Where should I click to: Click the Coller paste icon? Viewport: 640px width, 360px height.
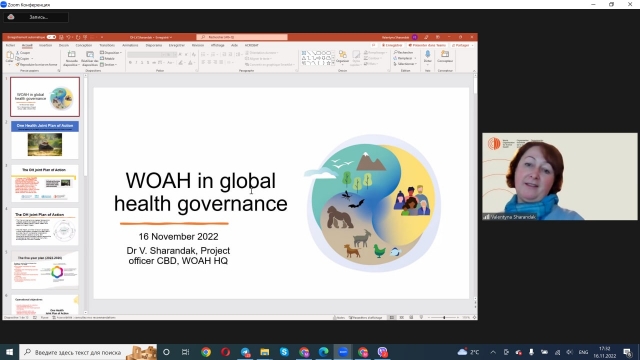9,57
